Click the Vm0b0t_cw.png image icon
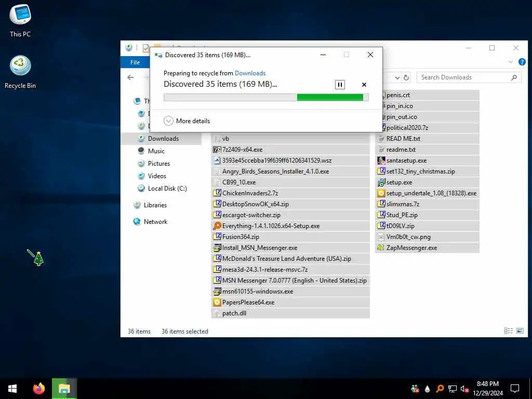The width and height of the screenshot is (532, 399). tap(381, 237)
